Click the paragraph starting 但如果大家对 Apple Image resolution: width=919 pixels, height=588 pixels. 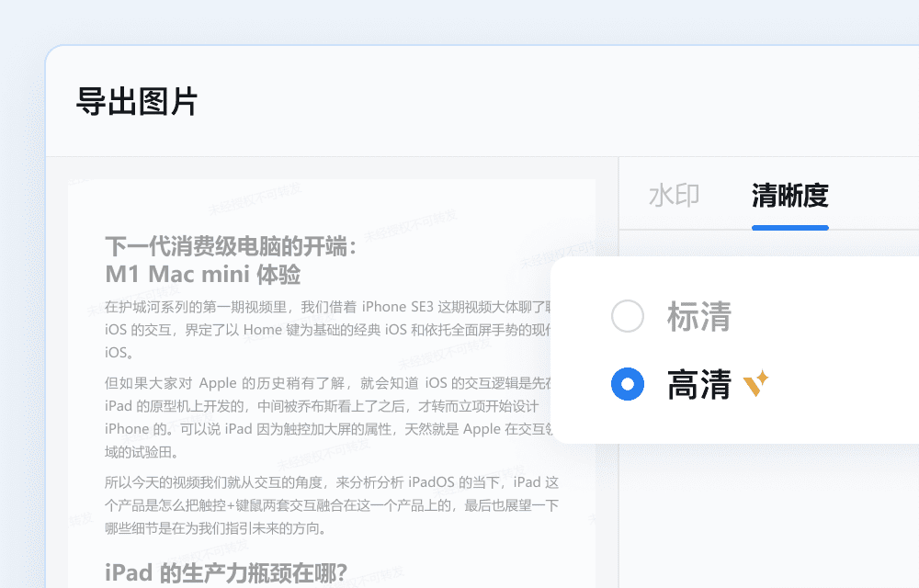pyautogui.click(x=328, y=418)
